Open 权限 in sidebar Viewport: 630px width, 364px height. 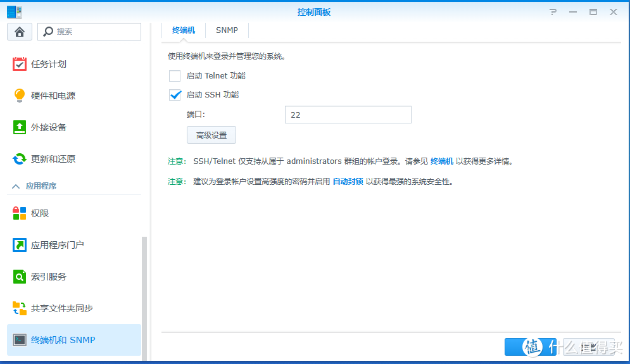(74, 213)
